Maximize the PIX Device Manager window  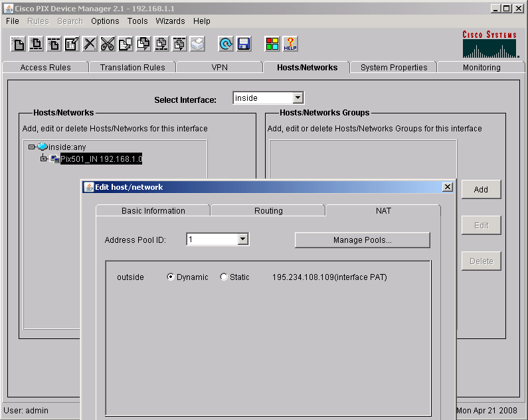pos(507,9)
